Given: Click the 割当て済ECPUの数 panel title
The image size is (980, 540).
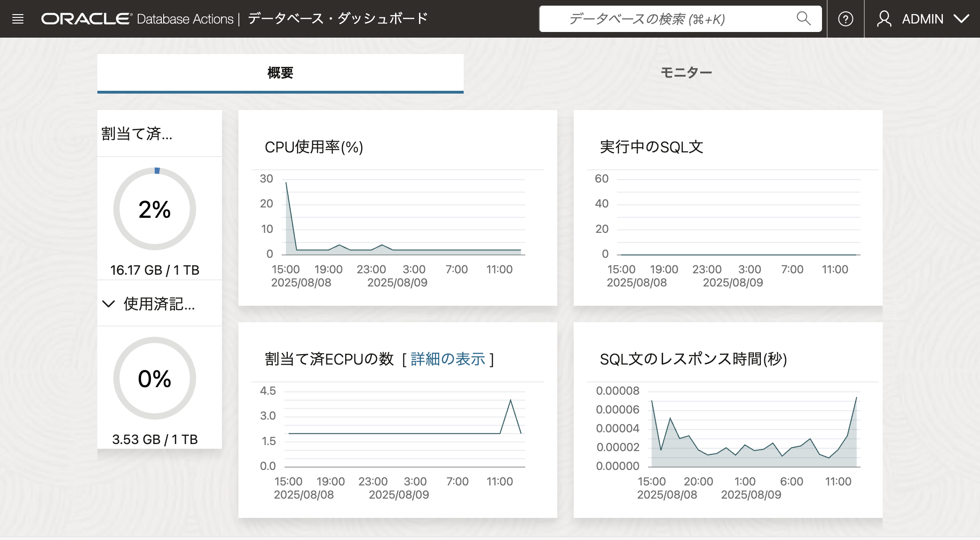Looking at the screenshot, I should [x=329, y=358].
